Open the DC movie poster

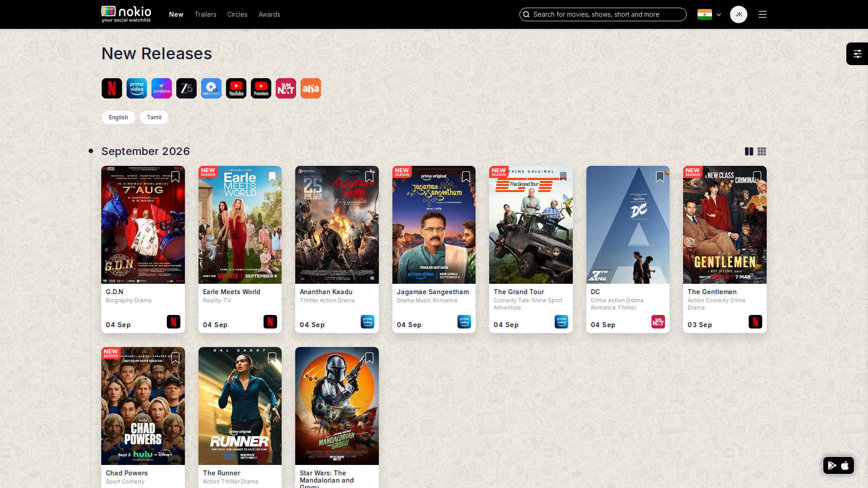(x=628, y=225)
